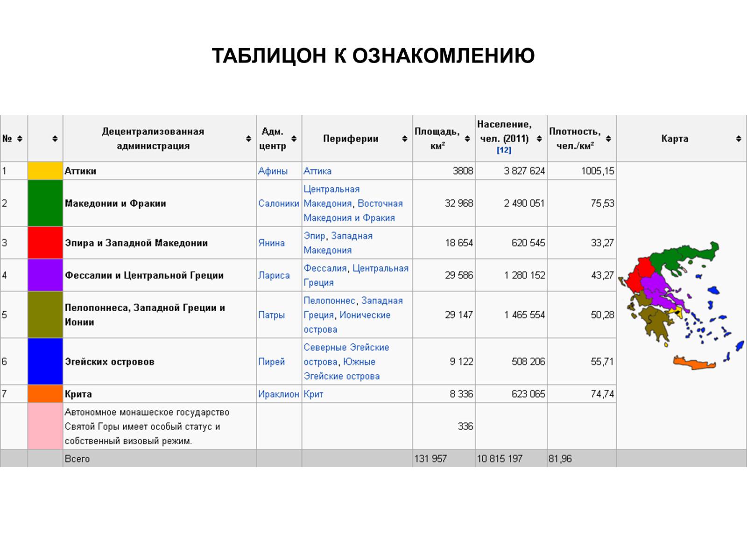Open Центральная Греция link

356,275
